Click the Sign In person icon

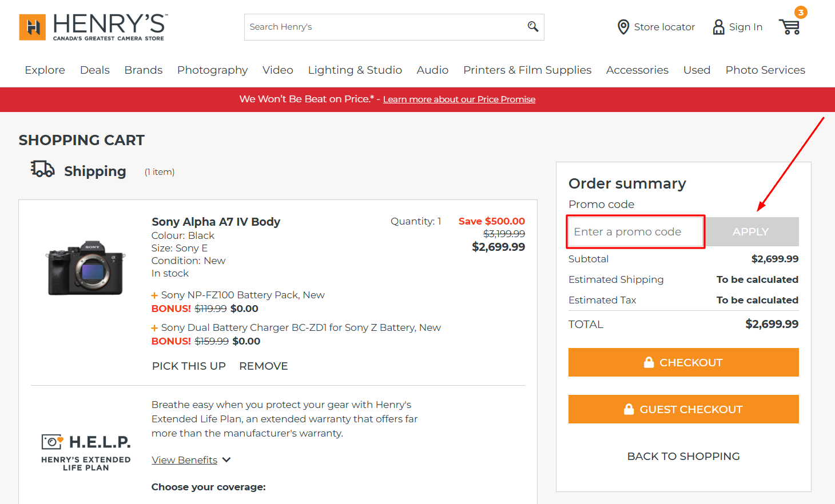pyautogui.click(x=718, y=27)
